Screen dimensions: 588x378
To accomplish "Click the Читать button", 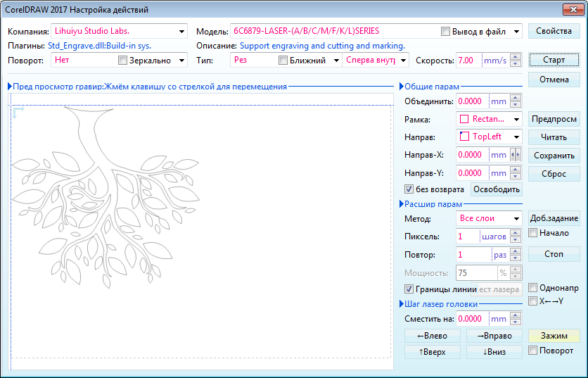I will [x=554, y=137].
